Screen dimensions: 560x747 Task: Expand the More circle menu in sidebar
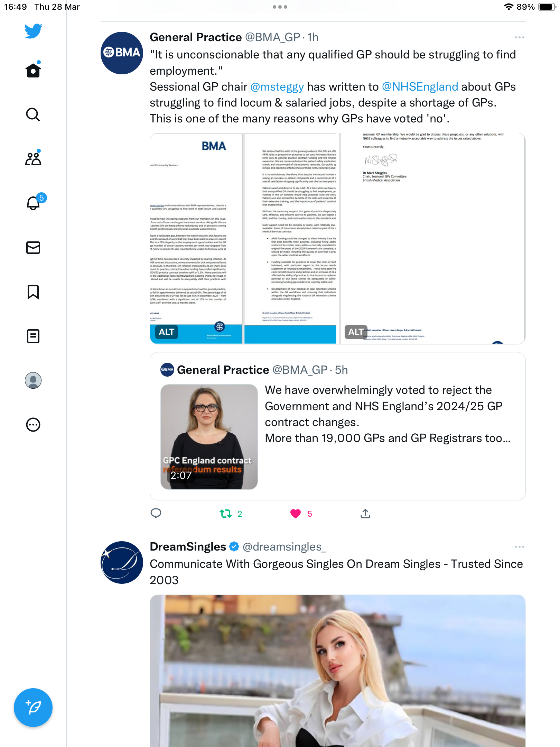[x=33, y=425]
